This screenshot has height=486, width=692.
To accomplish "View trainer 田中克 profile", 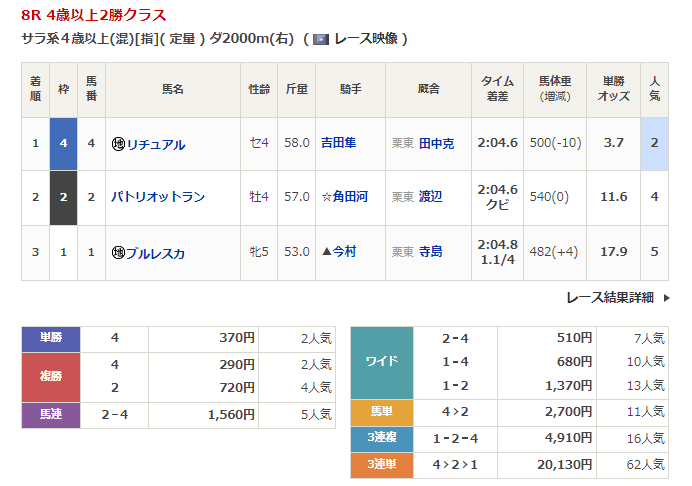I will tap(436, 144).
